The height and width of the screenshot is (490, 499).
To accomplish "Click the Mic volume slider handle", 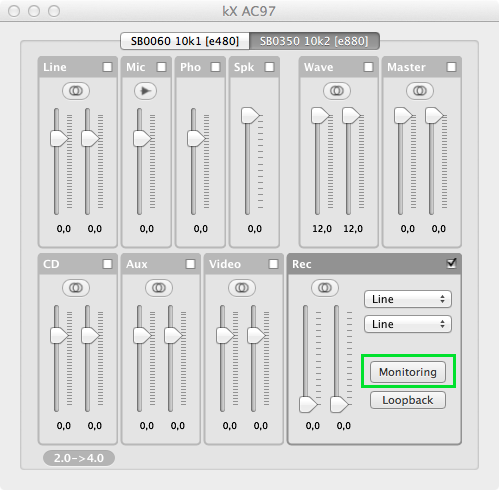I will coord(142,138).
